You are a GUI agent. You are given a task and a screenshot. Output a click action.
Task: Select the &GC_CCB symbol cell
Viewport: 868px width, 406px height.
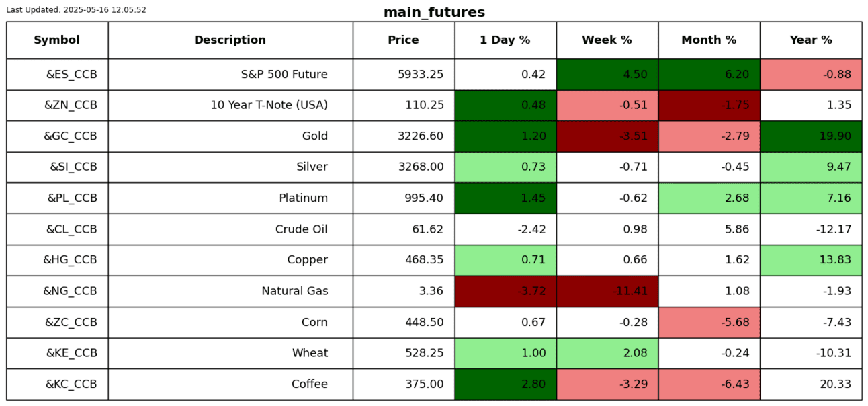click(71, 136)
